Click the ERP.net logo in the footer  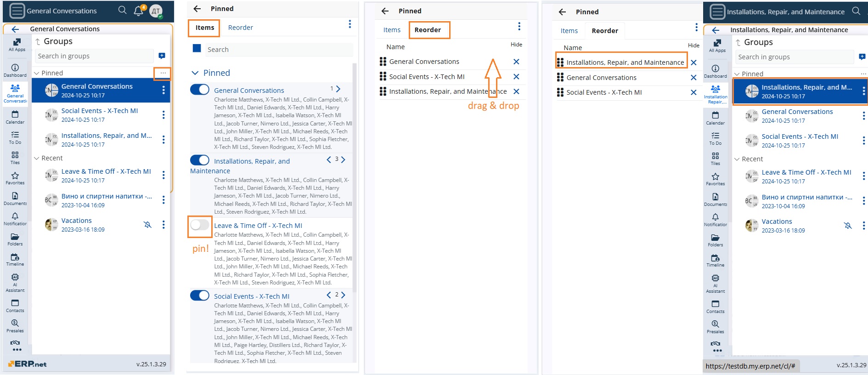pyautogui.click(x=28, y=364)
